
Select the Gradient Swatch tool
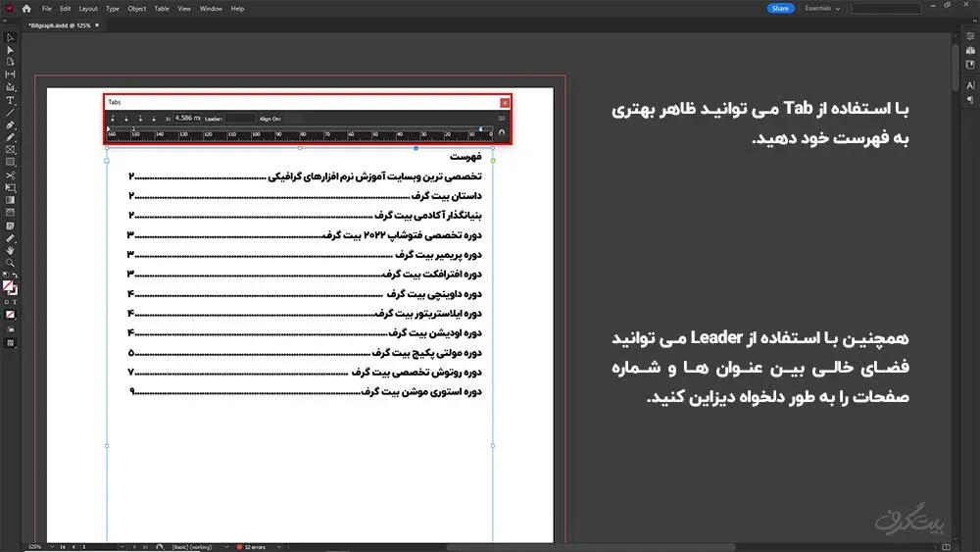pyautogui.click(x=10, y=200)
